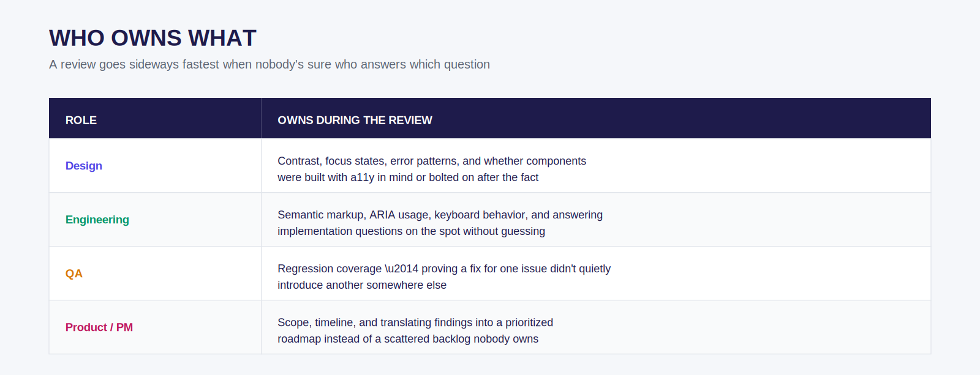
Task: Click 'prioritized' in the Product row
Action: click(529, 322)
